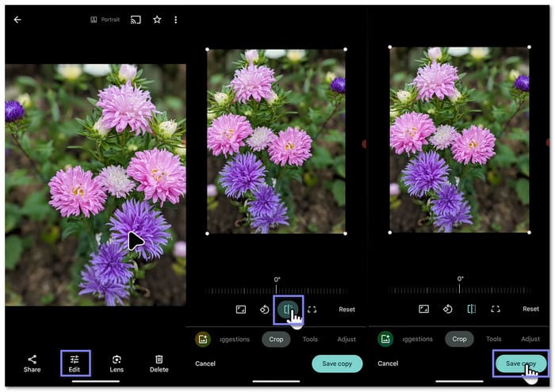Tap top-right crop handle in right panel
Viewport: 555px width, 392px height.
pyautogui.click(x=529, y=47)
